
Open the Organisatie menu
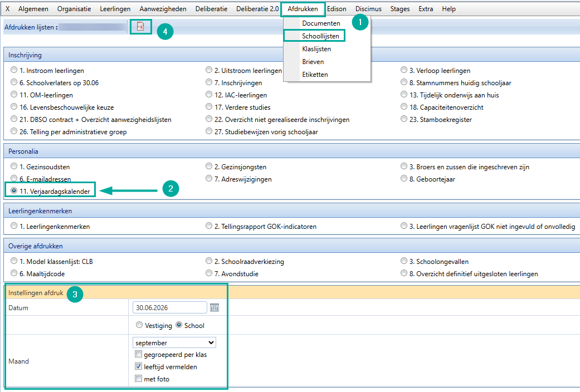pyautogui.click(x=74, y=9)
